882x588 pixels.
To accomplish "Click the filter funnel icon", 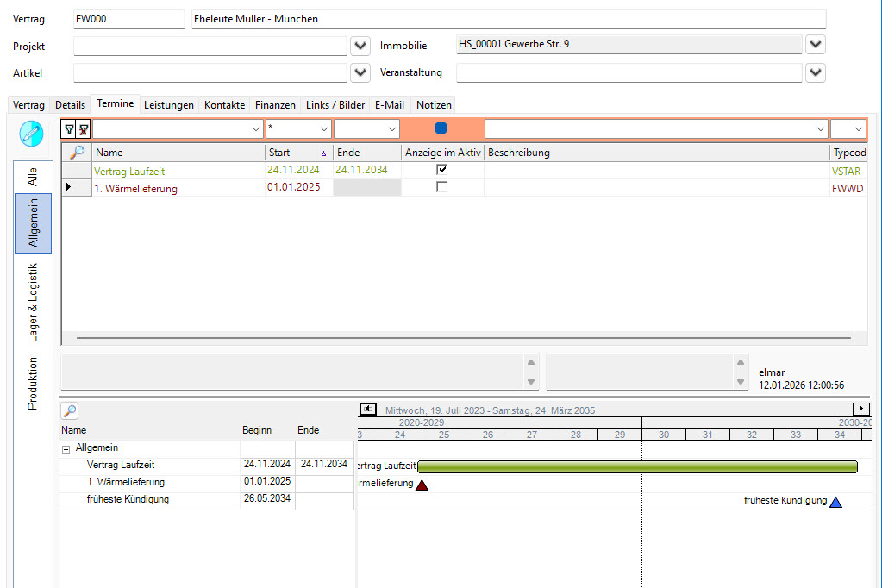I will point(70,129).
